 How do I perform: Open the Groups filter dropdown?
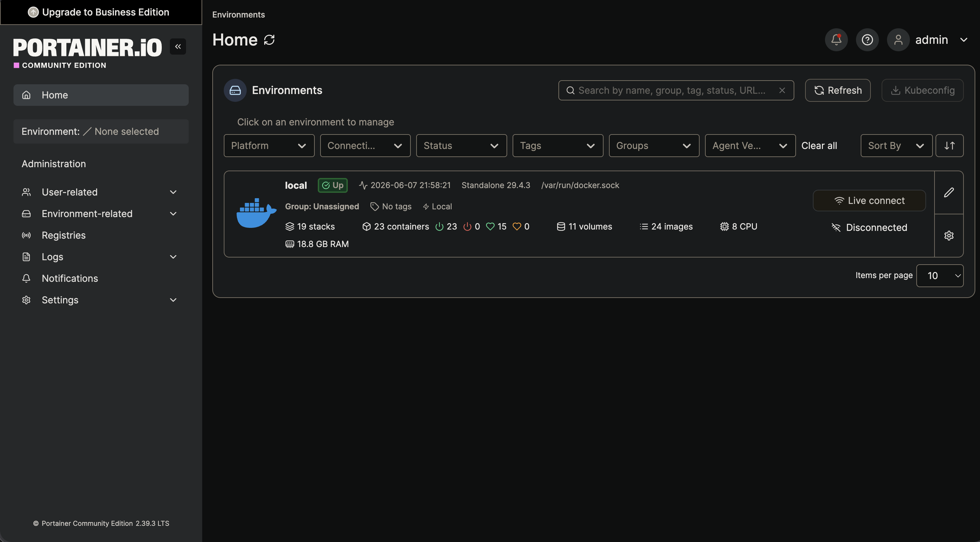[x=654, y=145]
